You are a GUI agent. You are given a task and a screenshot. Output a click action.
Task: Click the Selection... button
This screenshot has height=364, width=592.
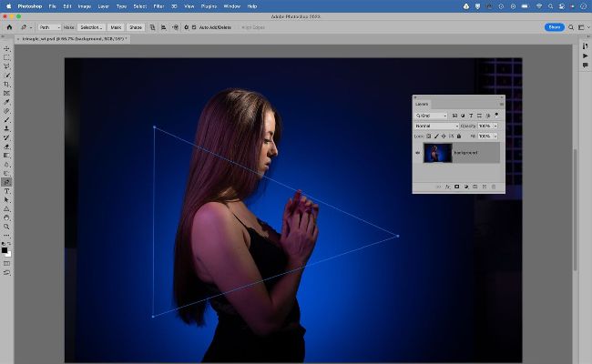click(91, 27)
